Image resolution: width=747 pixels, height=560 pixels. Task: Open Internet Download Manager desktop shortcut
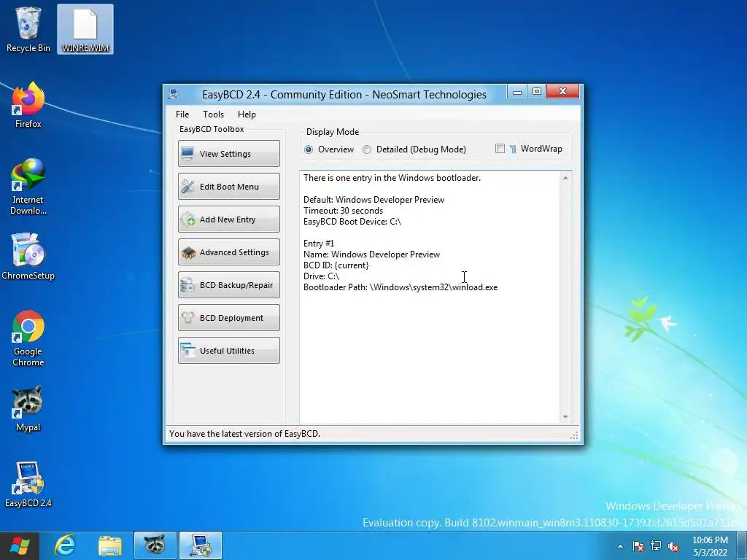pos(28,187)
